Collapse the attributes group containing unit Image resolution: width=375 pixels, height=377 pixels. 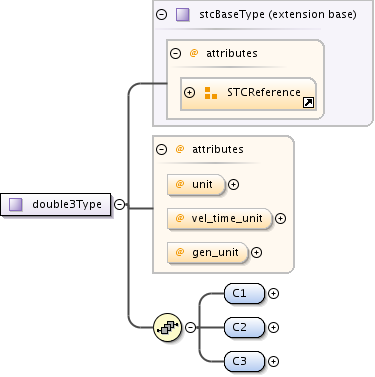tap(161, 149)
